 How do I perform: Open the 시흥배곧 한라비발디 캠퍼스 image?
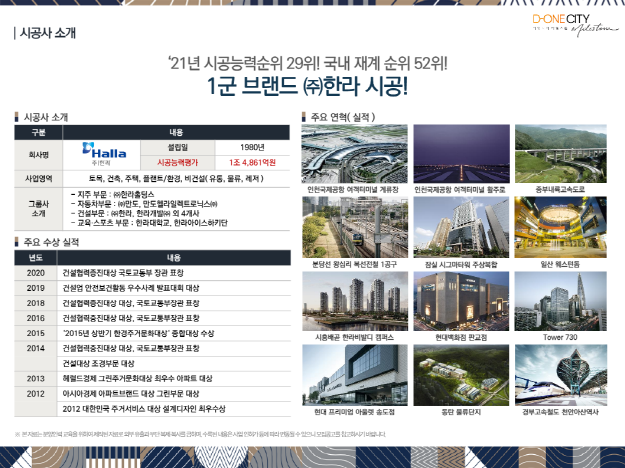(x=345, y=303)
